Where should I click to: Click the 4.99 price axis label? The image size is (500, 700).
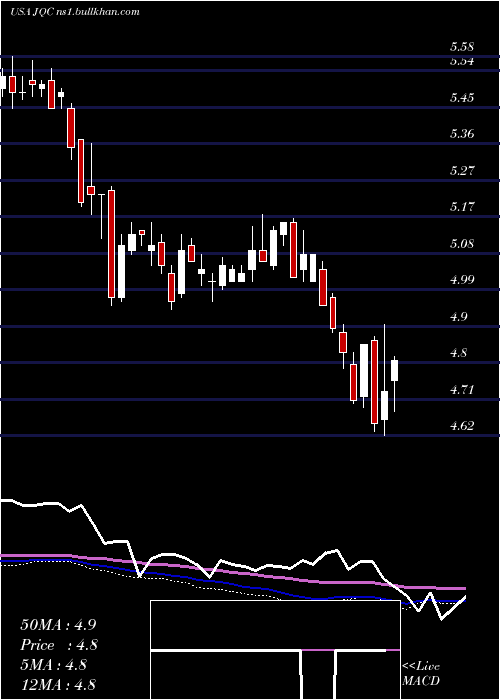[462, 280]
